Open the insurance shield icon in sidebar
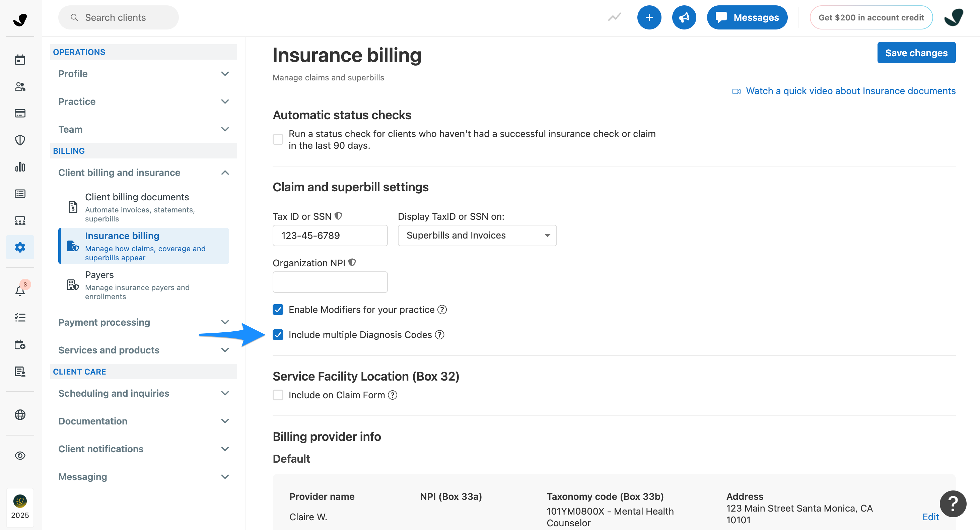 [20, 140]
